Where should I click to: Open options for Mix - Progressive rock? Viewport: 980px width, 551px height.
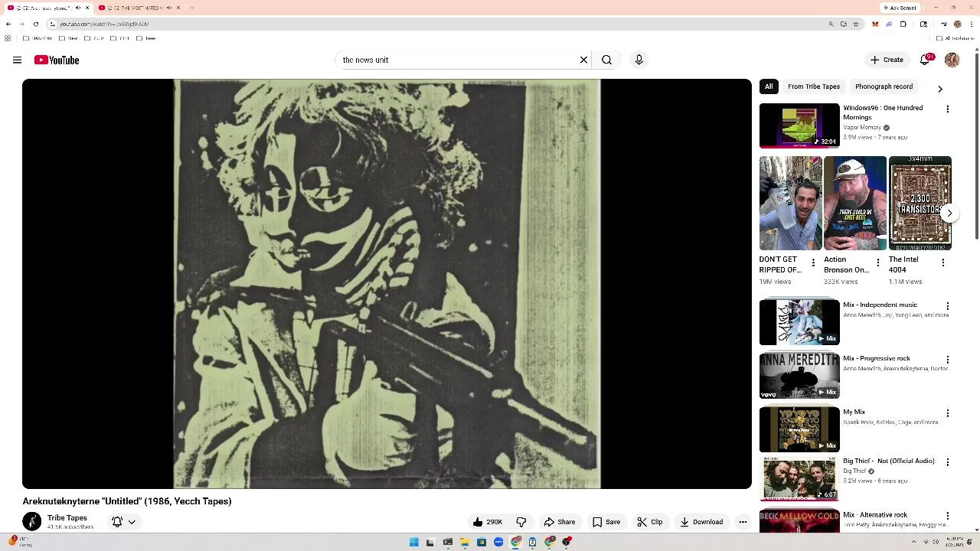click(x=948, y=360)
